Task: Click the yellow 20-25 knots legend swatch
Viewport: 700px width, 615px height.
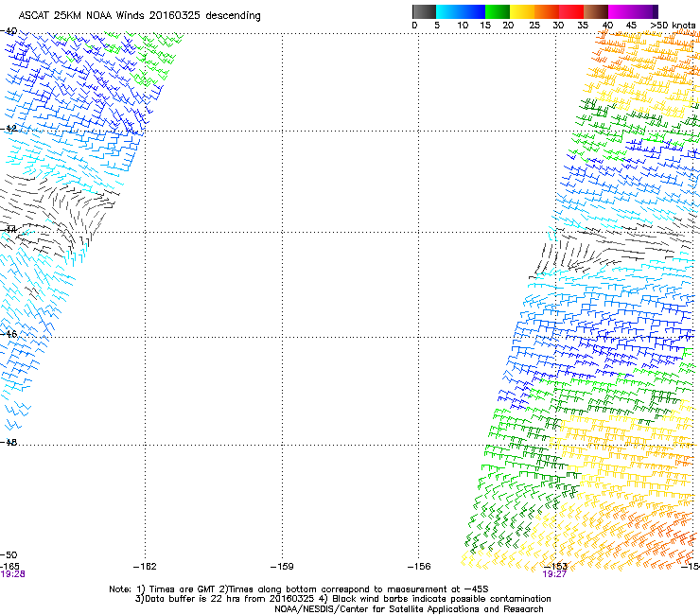Action: pyautogui.click(x=522, y=11)
